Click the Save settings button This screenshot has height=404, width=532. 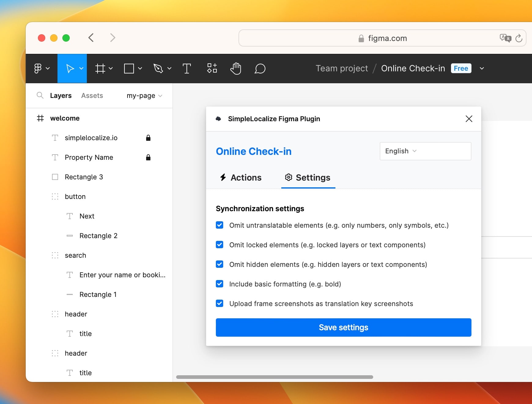click(343, 327)
